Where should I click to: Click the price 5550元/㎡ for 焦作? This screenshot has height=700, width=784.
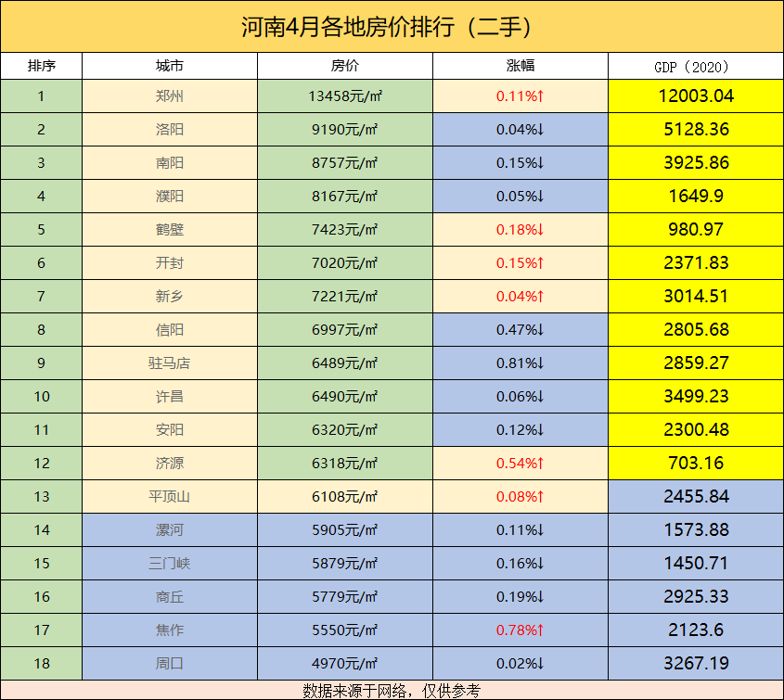click(344, 630)
